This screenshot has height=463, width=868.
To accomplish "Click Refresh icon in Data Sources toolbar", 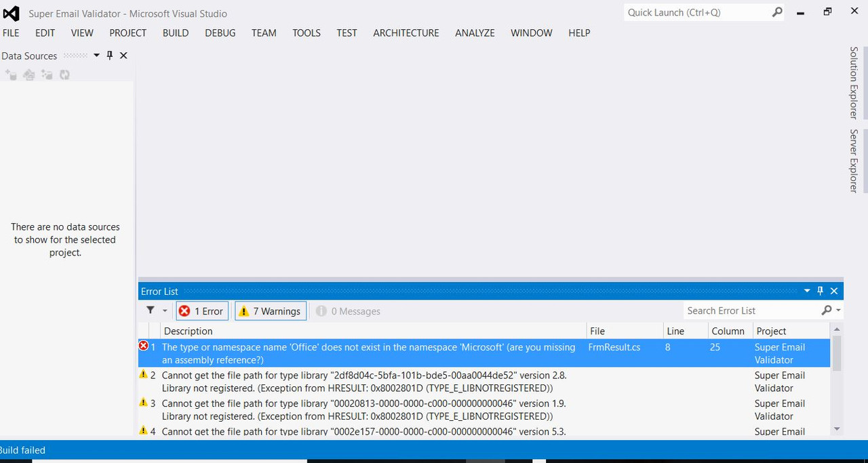I will 64,75.
